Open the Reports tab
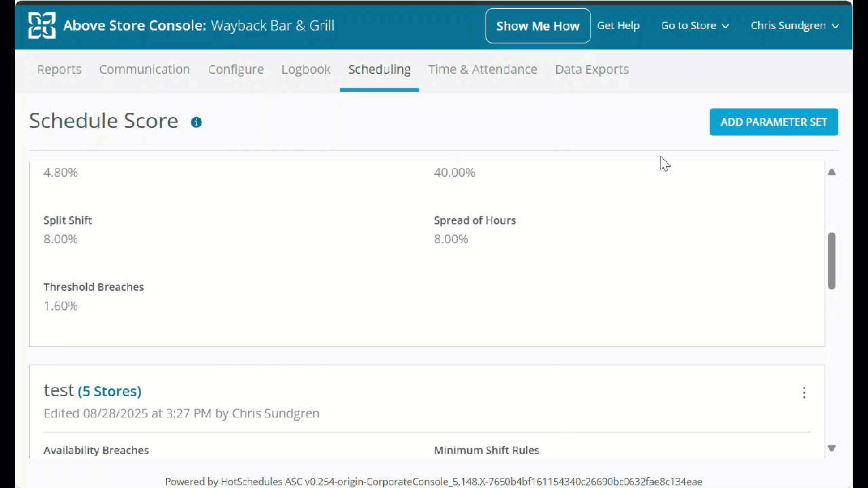 (59, 69)
